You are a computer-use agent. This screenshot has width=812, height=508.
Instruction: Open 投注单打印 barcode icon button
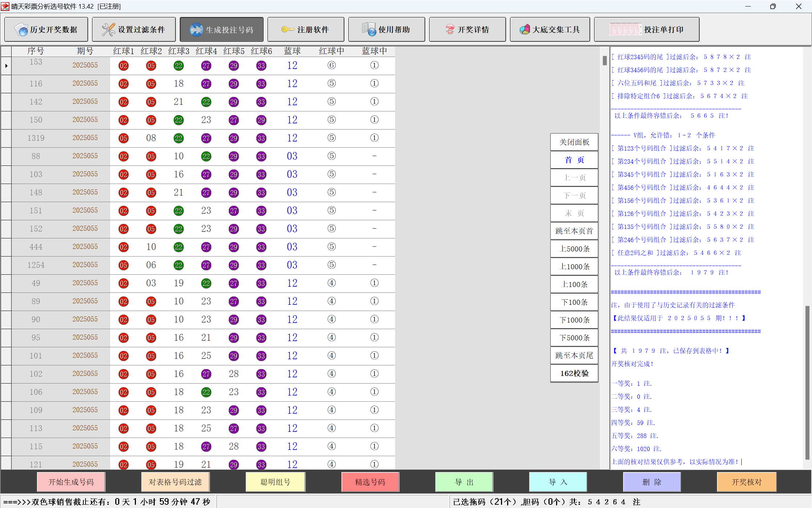625,30
